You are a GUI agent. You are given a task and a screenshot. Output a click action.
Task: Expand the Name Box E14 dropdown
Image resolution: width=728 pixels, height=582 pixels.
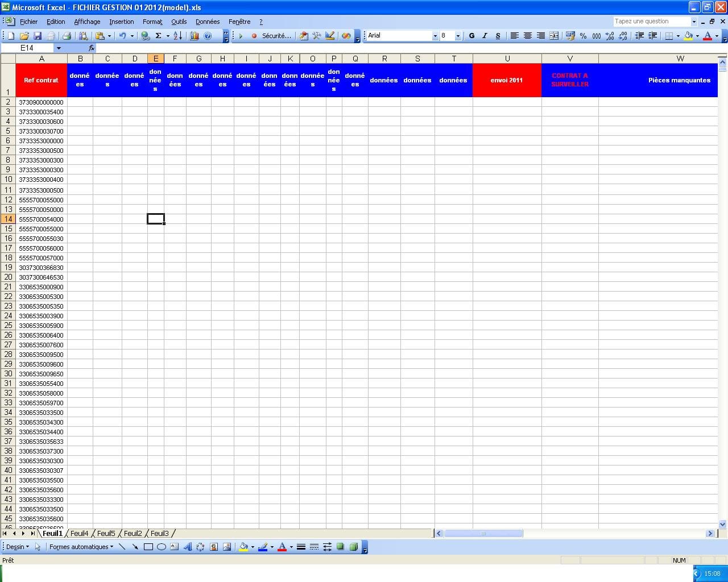click(59, 48)
